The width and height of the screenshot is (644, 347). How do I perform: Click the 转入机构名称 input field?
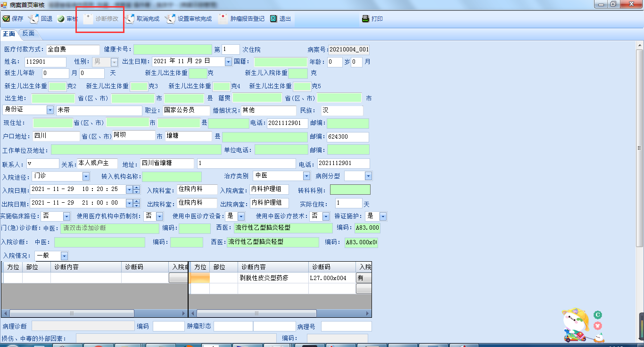pyautogui.click(x=172, y=177)
